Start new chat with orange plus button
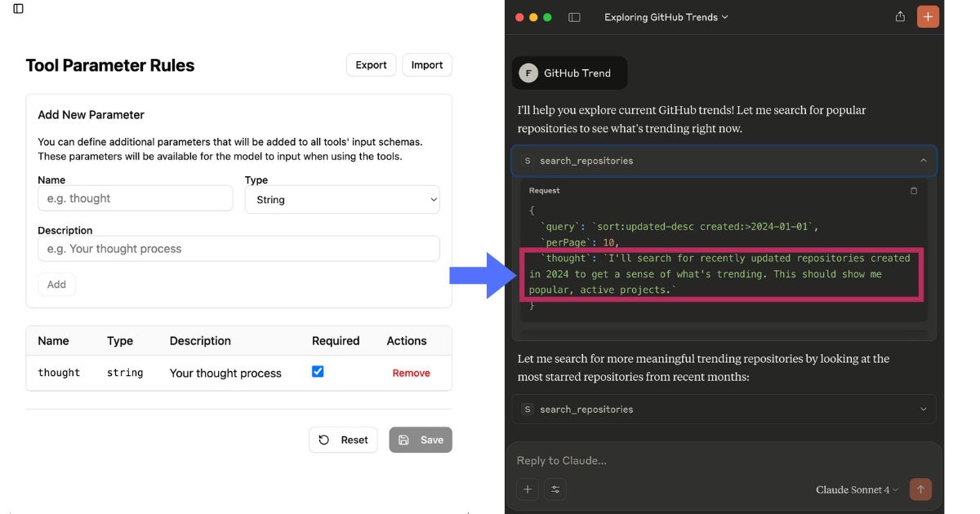The image size is (980, 514). (928, 17)
